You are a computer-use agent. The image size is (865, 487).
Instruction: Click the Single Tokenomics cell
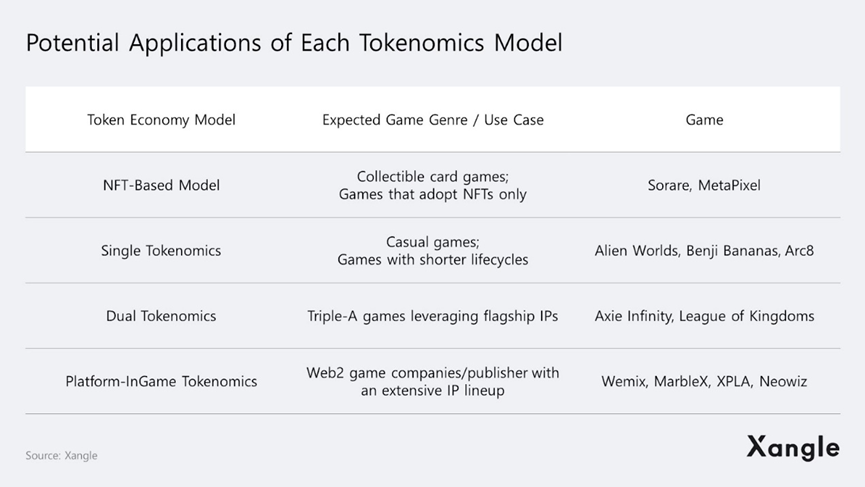[161, 250]
